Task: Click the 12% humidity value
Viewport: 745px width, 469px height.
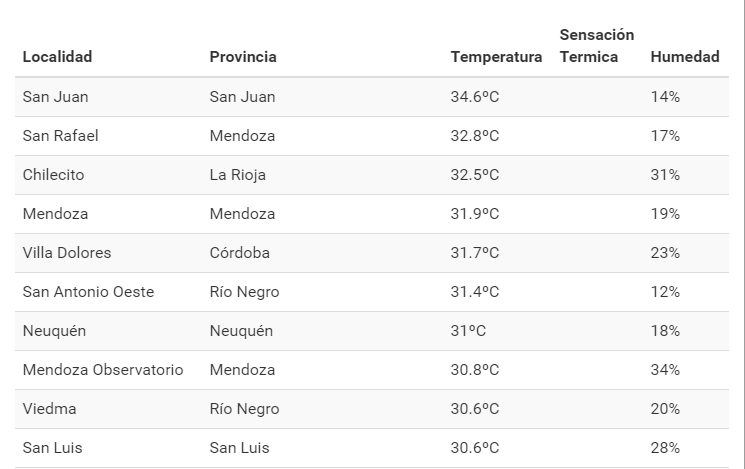Action: click(665, 292)
